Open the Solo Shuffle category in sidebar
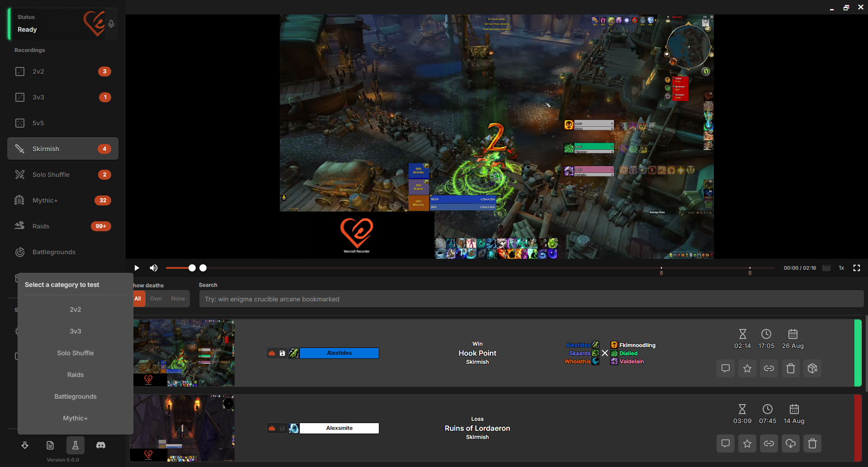The image size is (868, 467). click(63, 175)
